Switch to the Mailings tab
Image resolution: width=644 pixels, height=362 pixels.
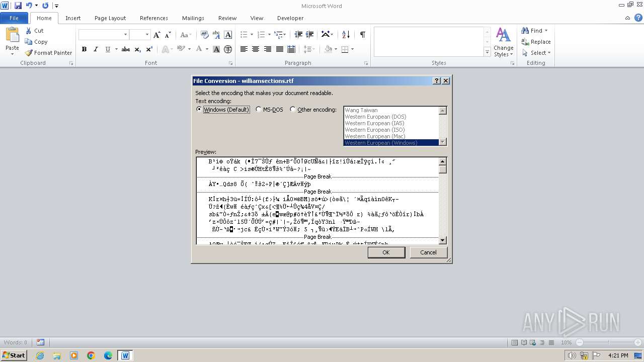point(193,18)
